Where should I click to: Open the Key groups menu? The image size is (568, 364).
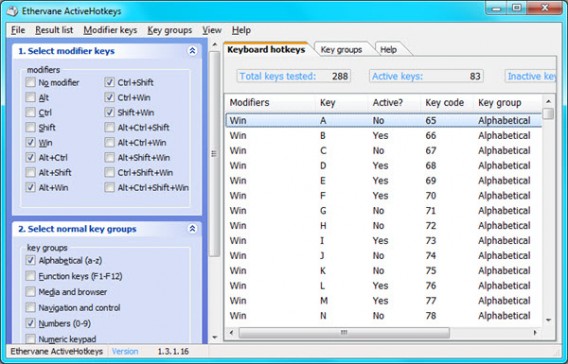[x=170, y=30]
